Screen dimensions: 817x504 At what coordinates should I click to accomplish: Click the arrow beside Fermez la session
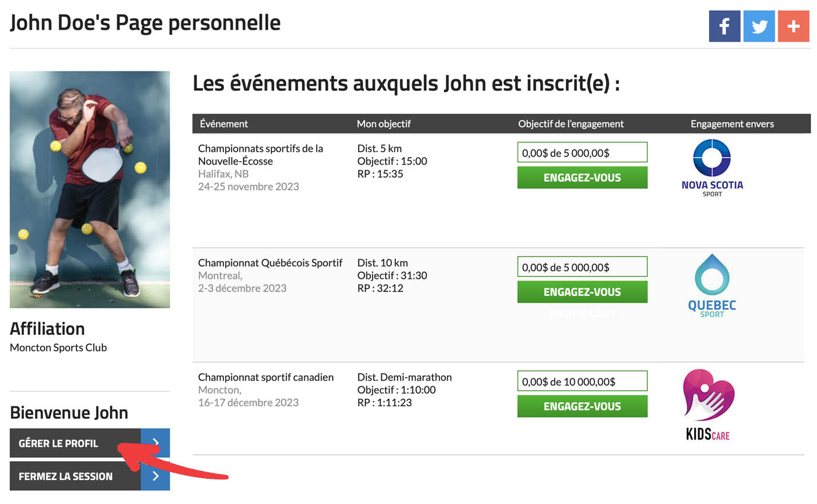point(155,476)
